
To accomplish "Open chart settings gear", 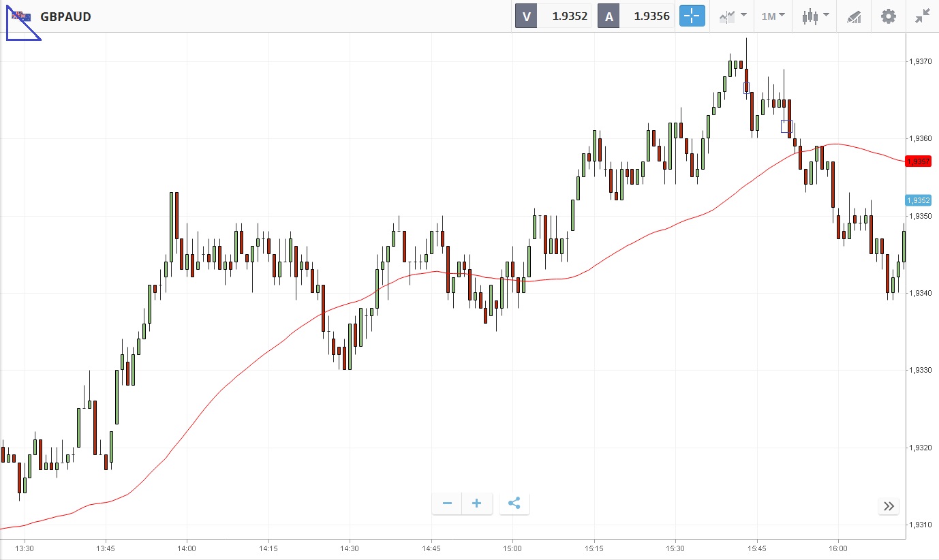I will click(x=889, y=16).
